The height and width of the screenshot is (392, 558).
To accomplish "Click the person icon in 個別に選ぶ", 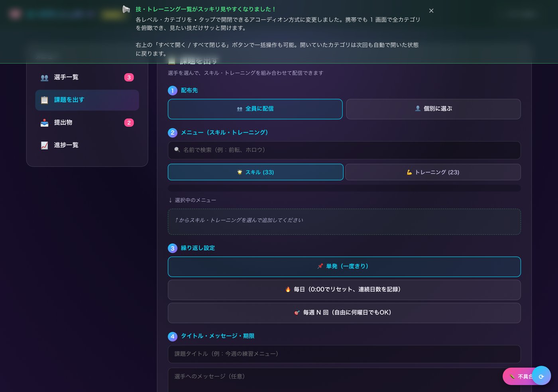I will click(x=418, y=108).
